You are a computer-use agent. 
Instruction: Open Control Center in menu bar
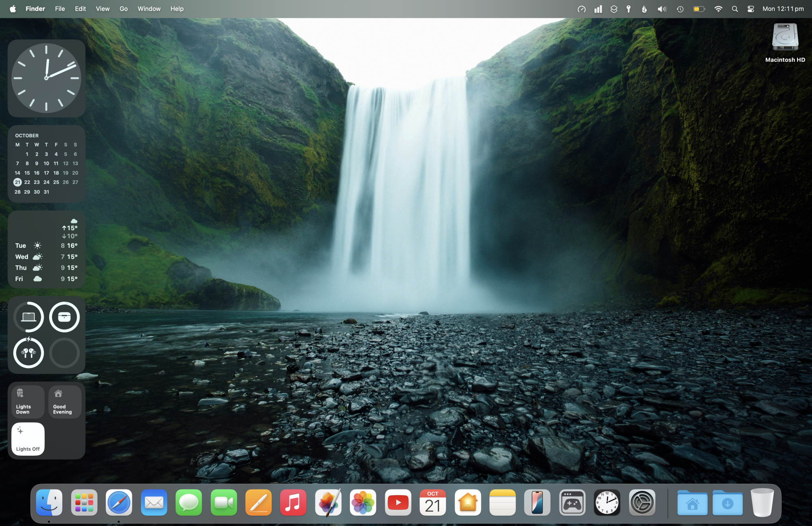(750, 9)
